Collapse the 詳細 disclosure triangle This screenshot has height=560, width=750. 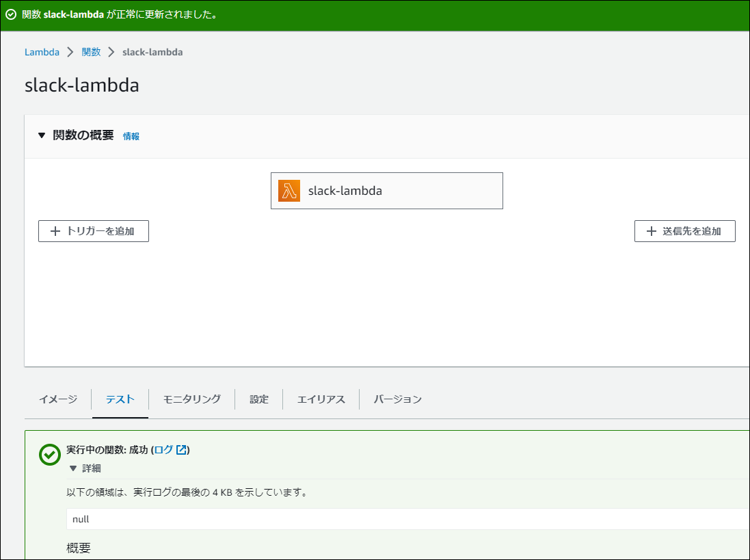point(73,468)
